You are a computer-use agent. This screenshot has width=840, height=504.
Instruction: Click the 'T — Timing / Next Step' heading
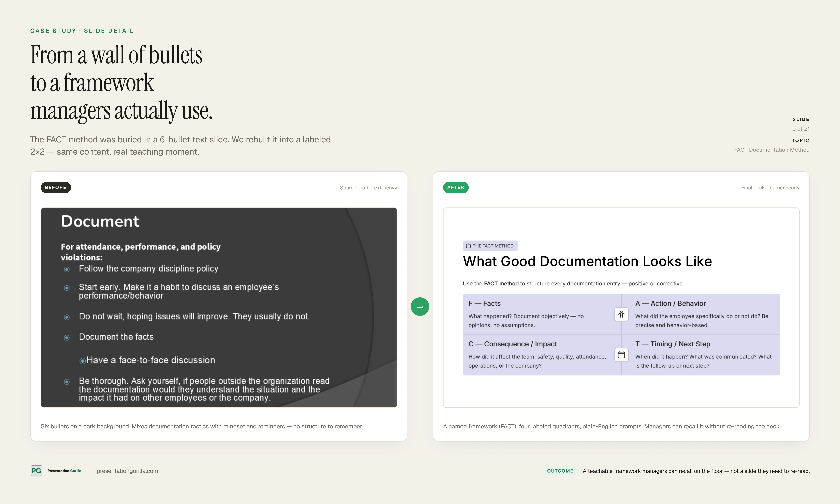673,344
